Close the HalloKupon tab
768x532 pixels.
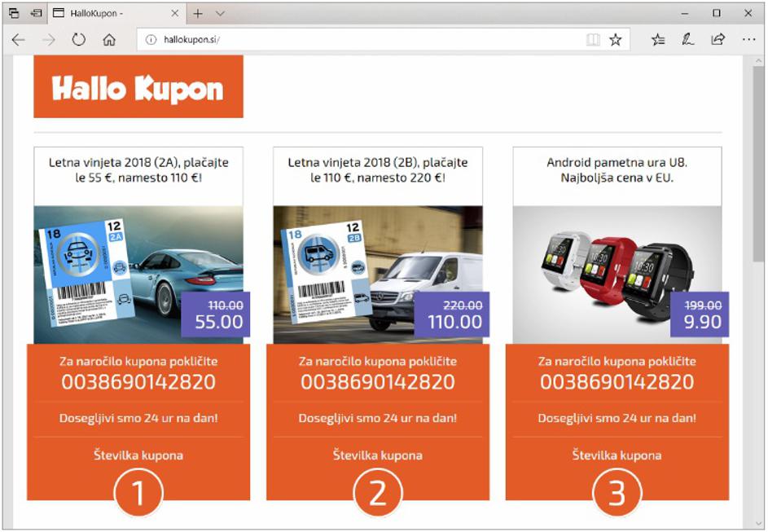(x=174, y=14)
